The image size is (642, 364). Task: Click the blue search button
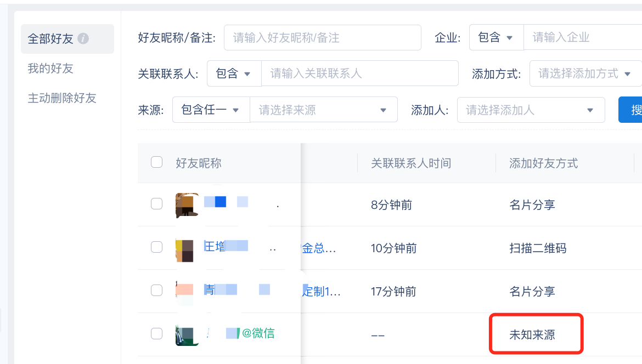(x=630, y=110)
